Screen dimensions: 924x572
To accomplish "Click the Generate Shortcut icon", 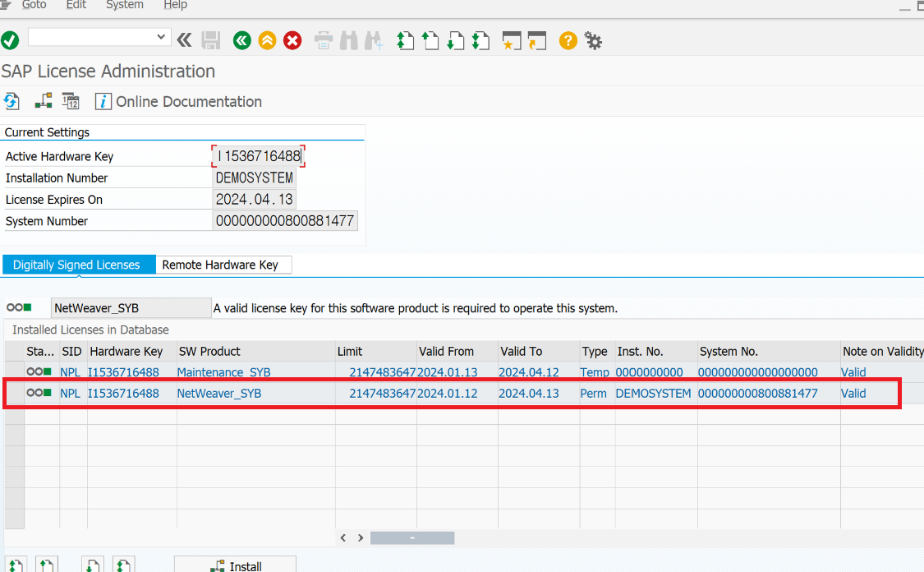I will pos(537,41).
